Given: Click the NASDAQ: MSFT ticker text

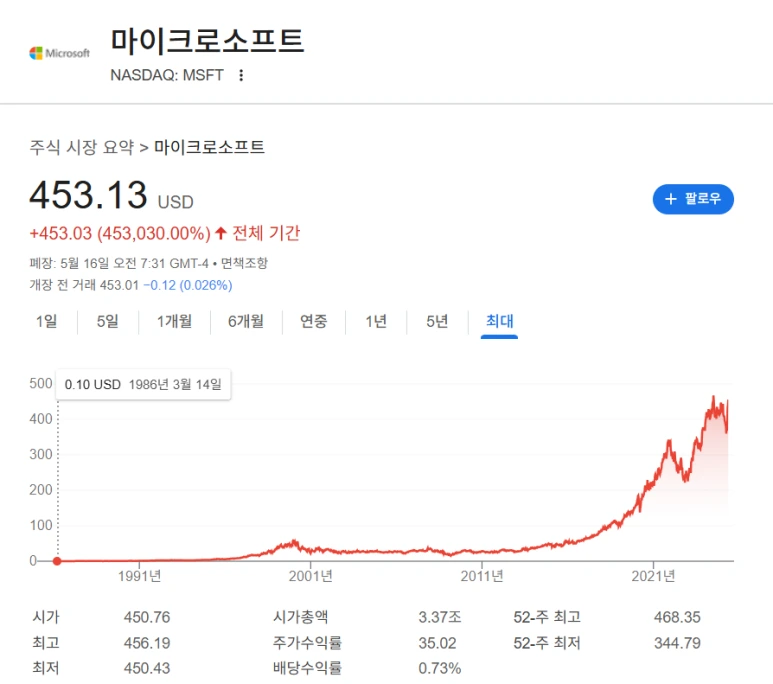Looking at the screenshot, I should [167, 75].
